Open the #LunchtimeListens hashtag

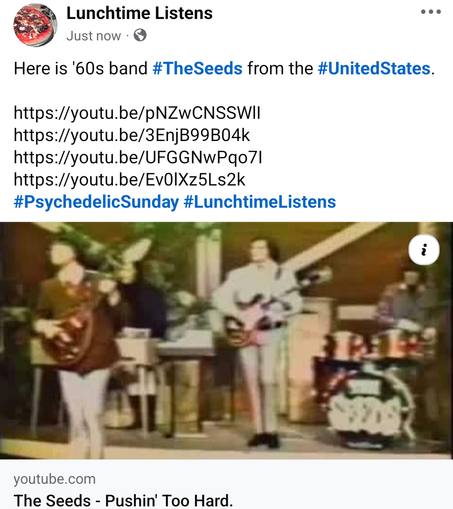[x=260, y=202]
